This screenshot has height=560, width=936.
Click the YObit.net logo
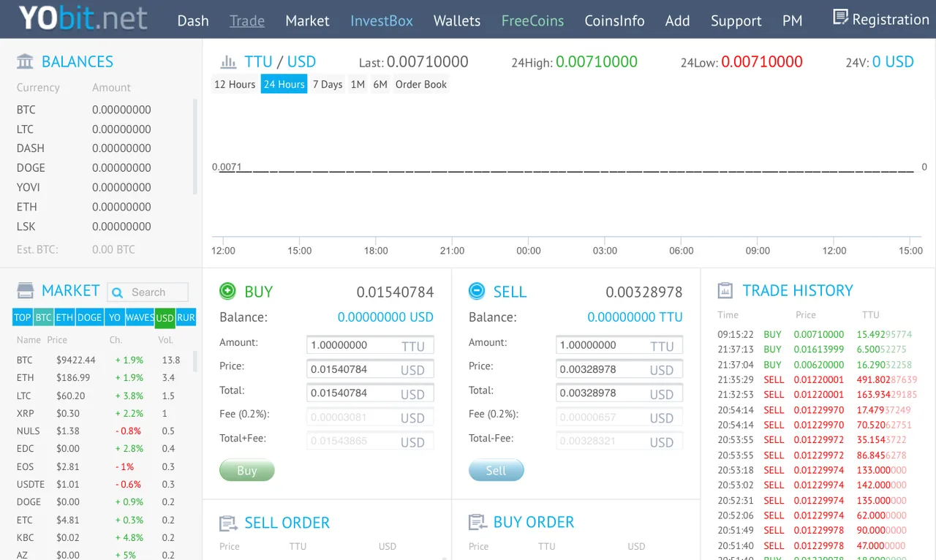83,18
